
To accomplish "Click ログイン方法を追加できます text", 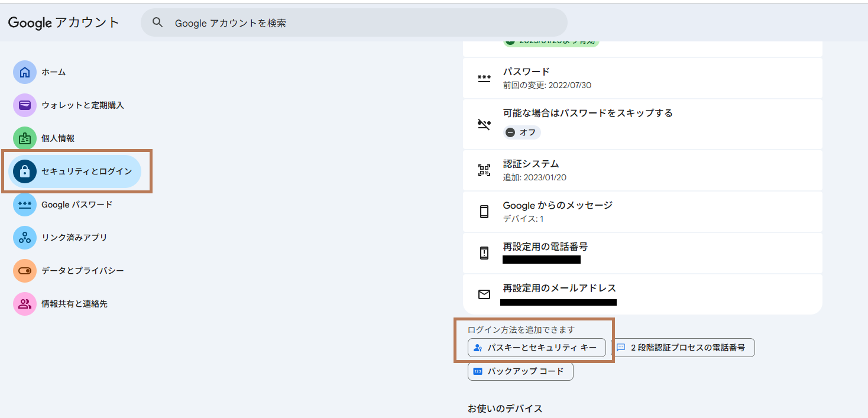I will (521, 330).
